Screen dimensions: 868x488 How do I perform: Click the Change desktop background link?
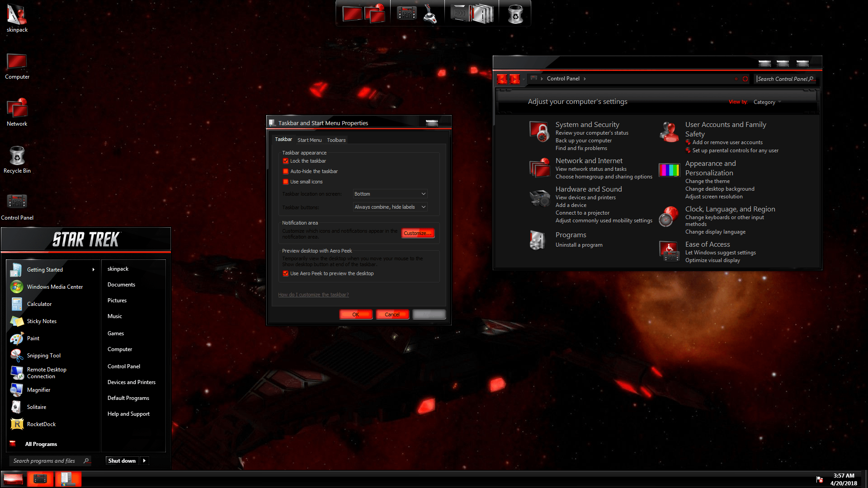tap(720, 189)
